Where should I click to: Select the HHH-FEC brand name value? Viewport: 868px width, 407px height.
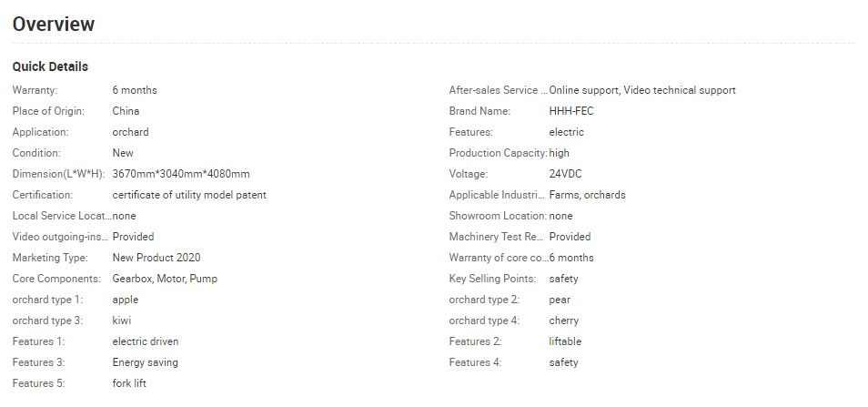click(571, 111)
